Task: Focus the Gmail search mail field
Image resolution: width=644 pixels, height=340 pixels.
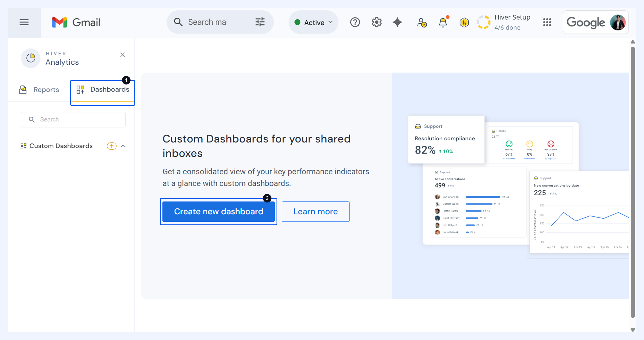Action: [x=220, y=22]
